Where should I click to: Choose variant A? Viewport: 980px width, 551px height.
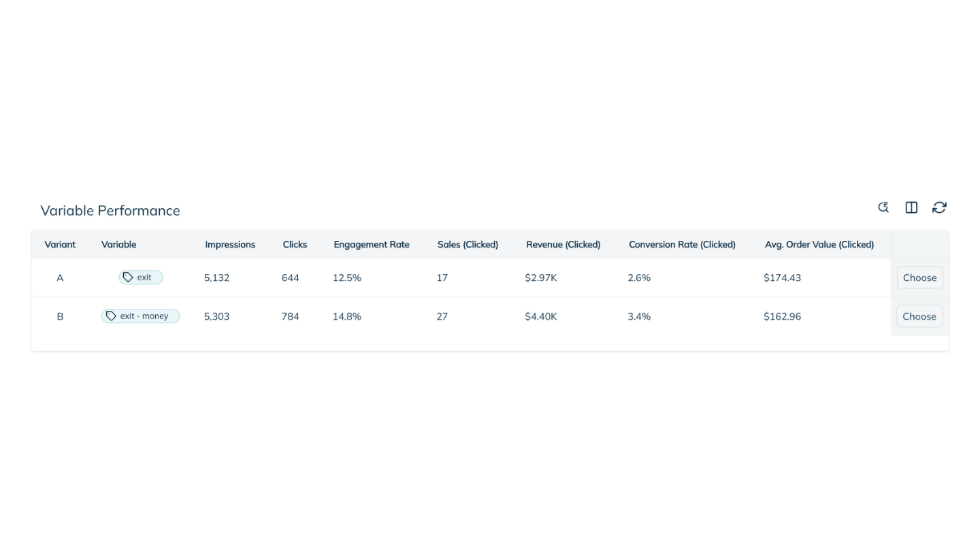click(x=919, y=278)
